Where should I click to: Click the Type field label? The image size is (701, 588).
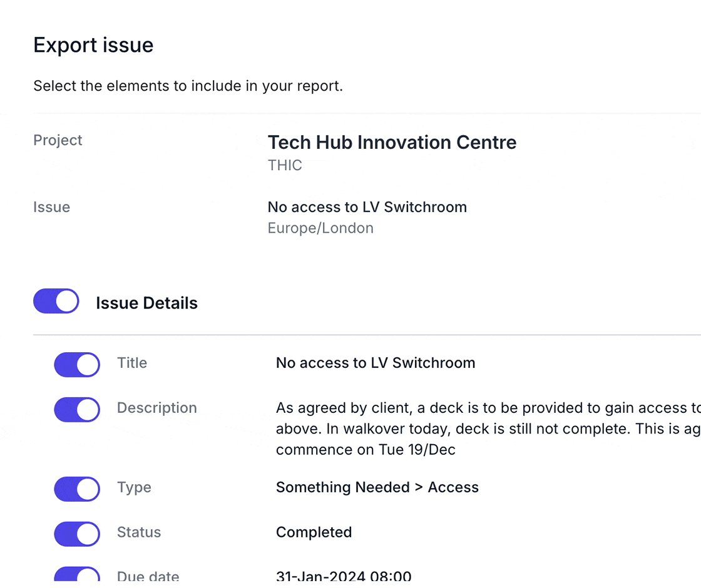click(x=134, y=487)
